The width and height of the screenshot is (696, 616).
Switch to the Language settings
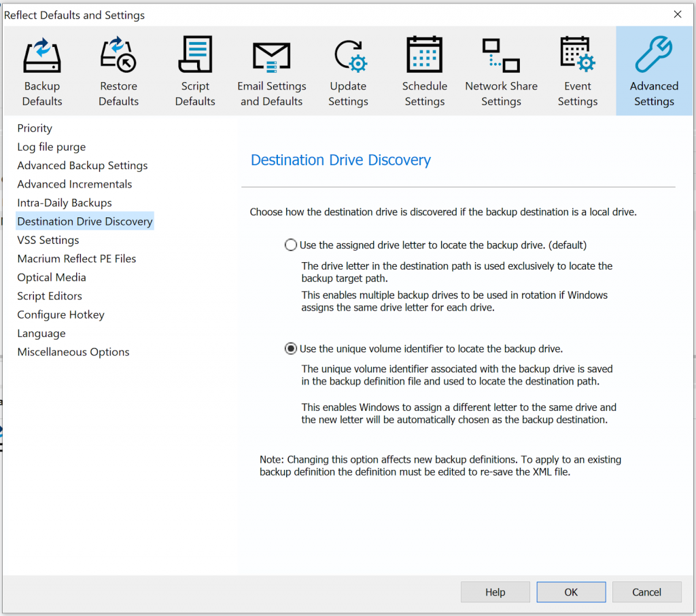(41, 333)
